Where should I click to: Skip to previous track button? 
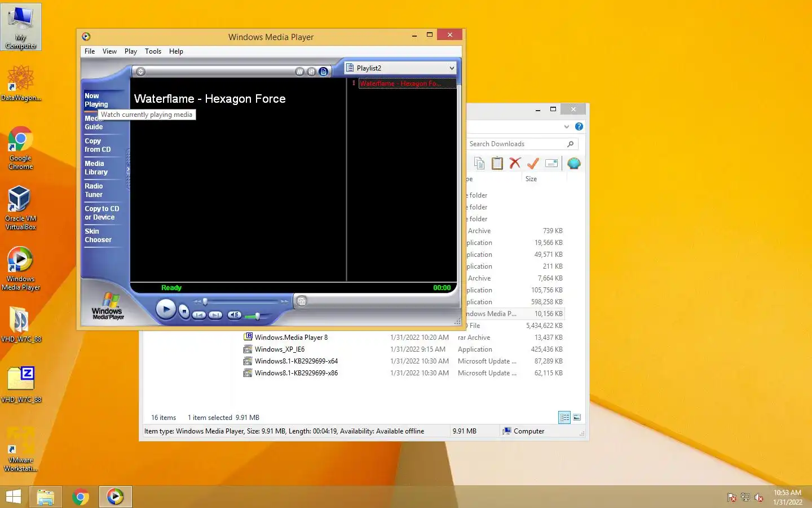199,315
